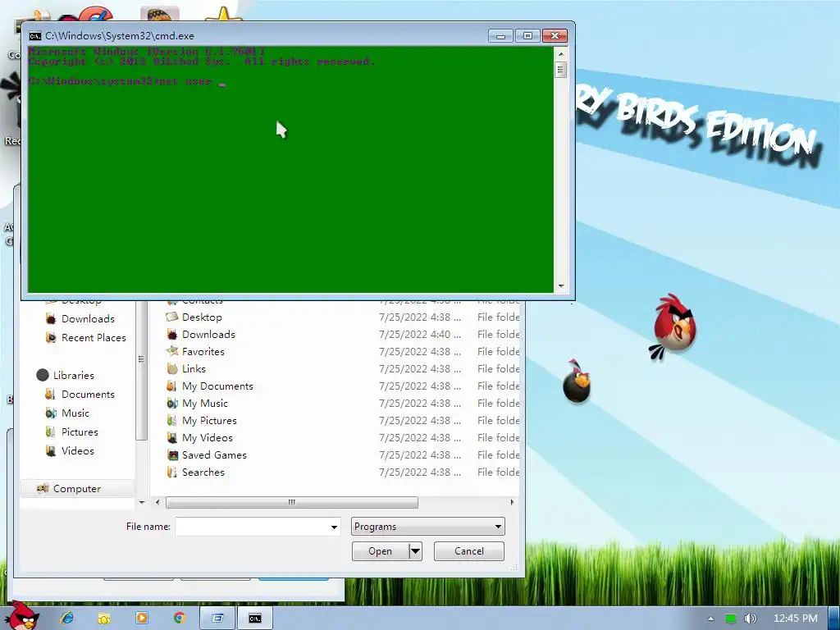Image resolution: width=840 pixels, height=630 pixels.
Task: Open the Programs file type dropdown
Action: click(428, 527)
